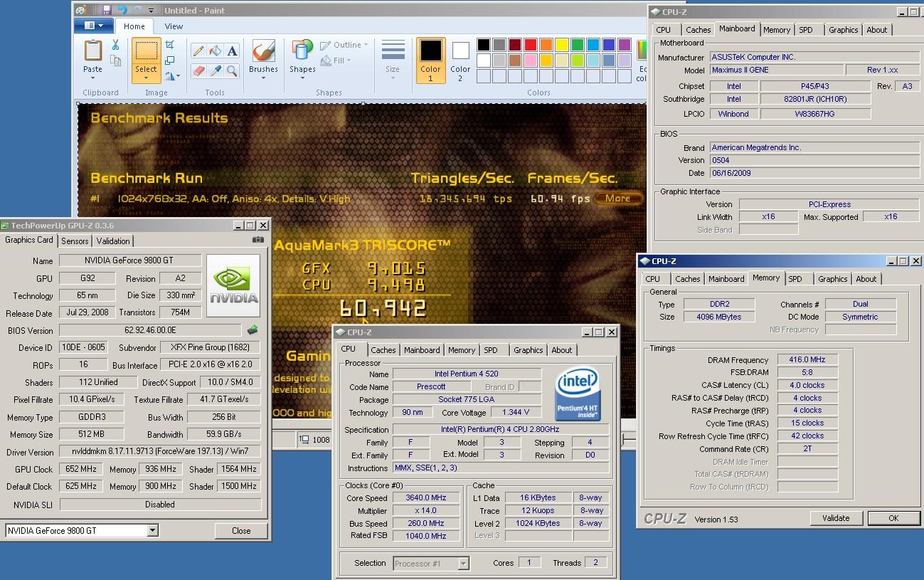Click the DRAM Frequency 416.0 MHz value

coord(807,359)
